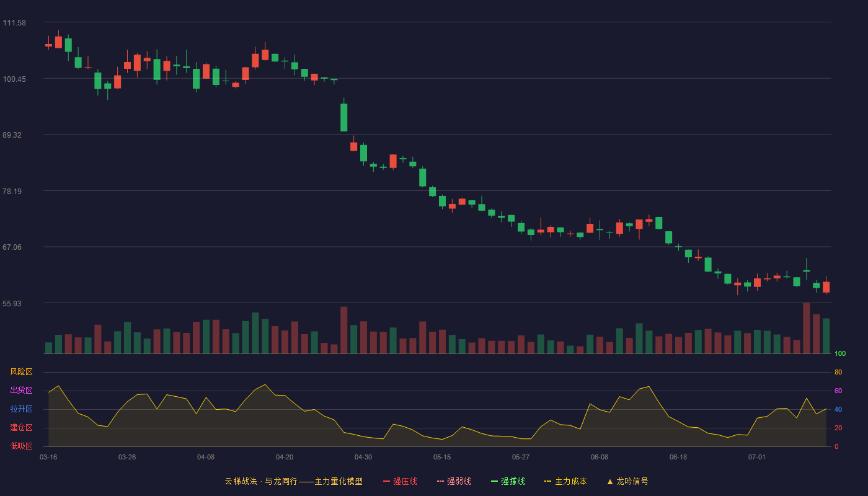The width and height of the screenshot is (868, 496).
Task: Click the 低吸区 zone label
Action: (21, 446)
